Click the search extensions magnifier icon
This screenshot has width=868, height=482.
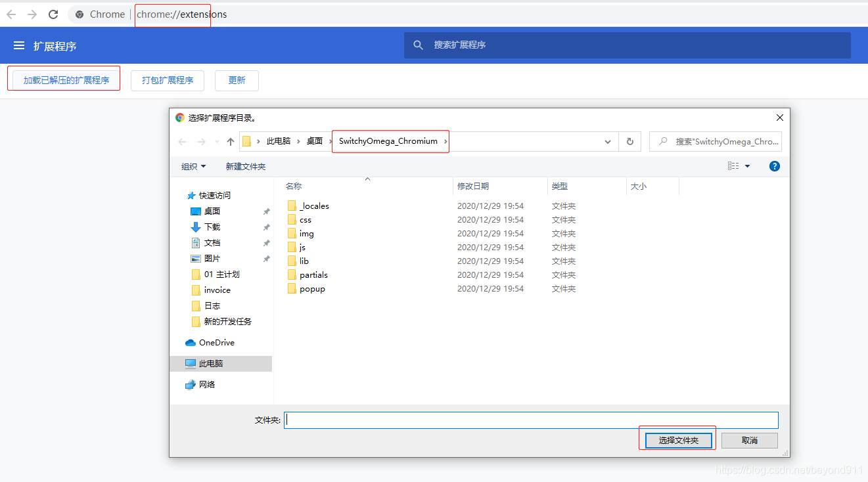(418, 45)
